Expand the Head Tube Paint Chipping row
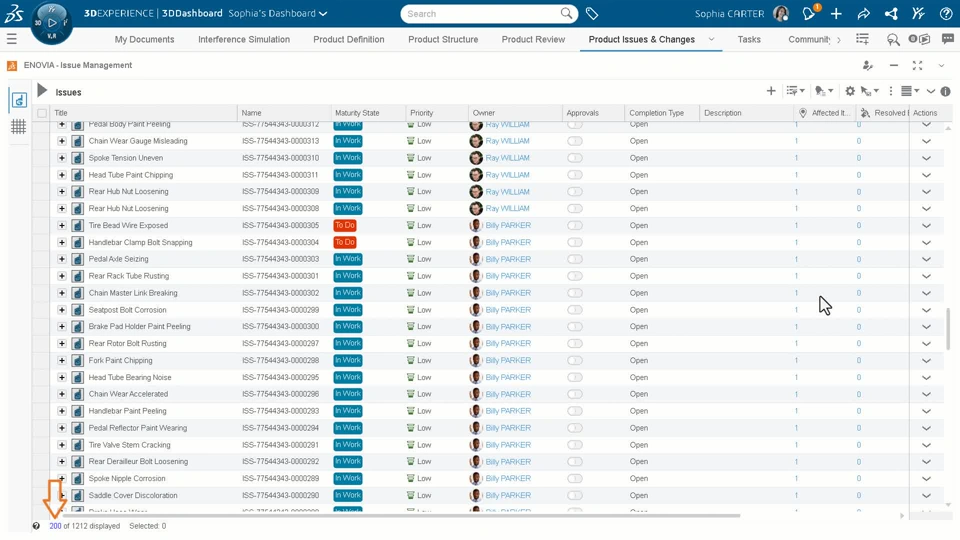 [x=62, y=174]
